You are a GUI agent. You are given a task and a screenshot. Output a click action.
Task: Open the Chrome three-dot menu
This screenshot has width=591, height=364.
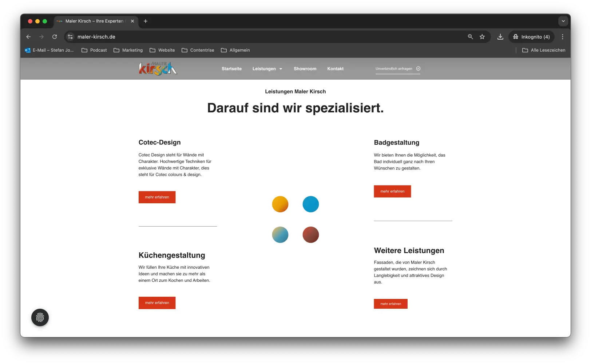(x=562, y=37)
